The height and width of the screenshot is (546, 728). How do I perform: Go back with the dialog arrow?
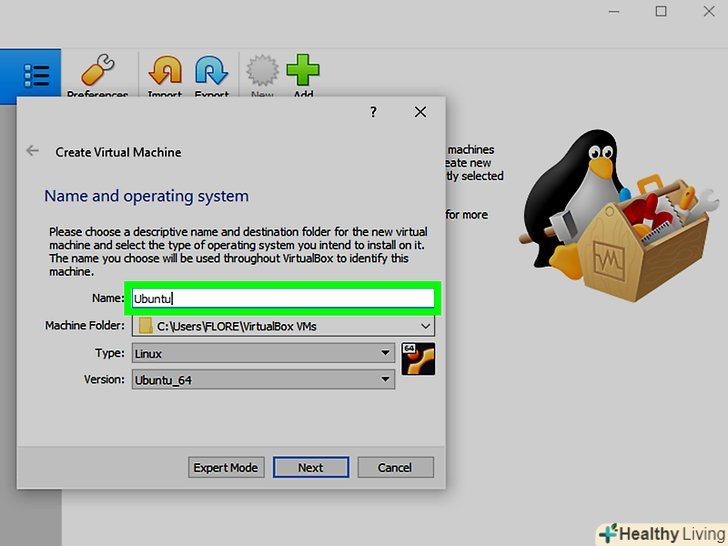click(32, 150)
